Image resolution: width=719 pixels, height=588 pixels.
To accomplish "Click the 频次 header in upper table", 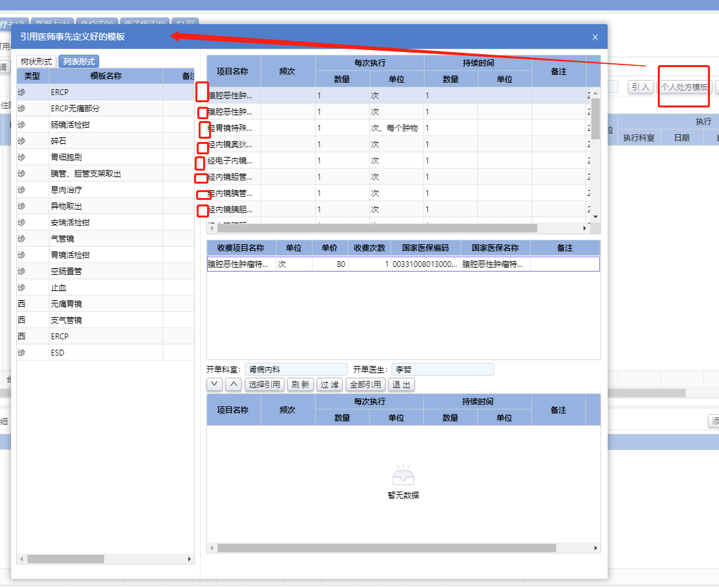I will click(x=287, y=72).
